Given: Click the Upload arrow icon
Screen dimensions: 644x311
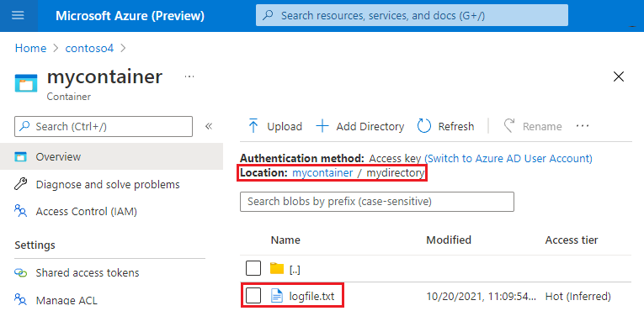Looking at the screenshot, I should [253, 126].
